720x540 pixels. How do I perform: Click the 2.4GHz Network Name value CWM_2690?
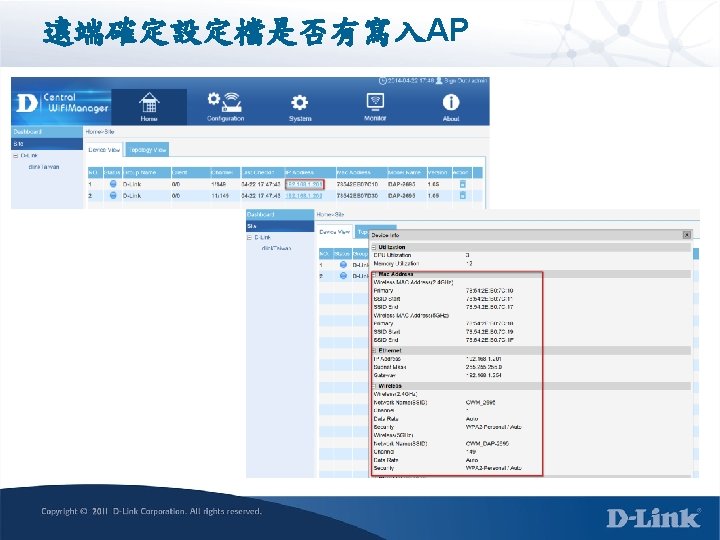pyautogui.click(x=480, y=403)
